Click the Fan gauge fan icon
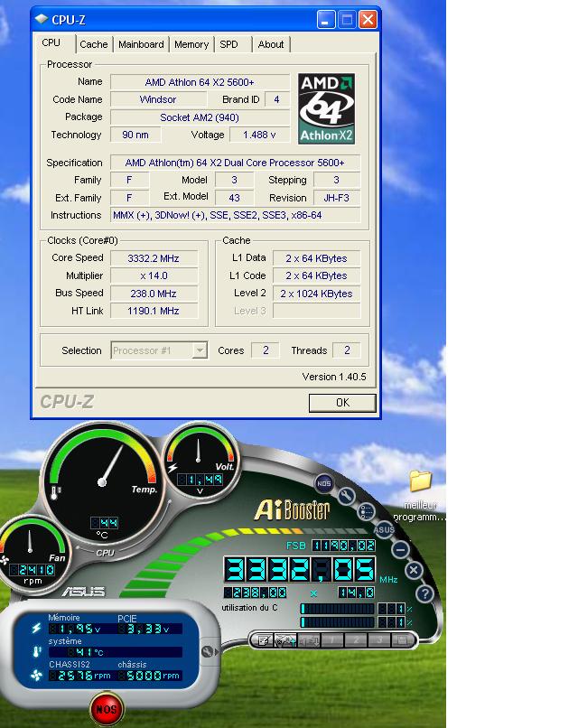This screenshot has height=728, width=578. point(5,560)
